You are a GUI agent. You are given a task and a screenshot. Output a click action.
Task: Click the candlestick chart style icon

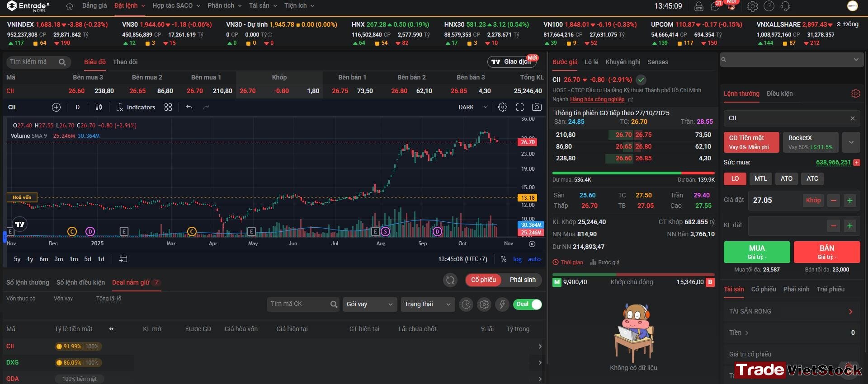[99, 107]
